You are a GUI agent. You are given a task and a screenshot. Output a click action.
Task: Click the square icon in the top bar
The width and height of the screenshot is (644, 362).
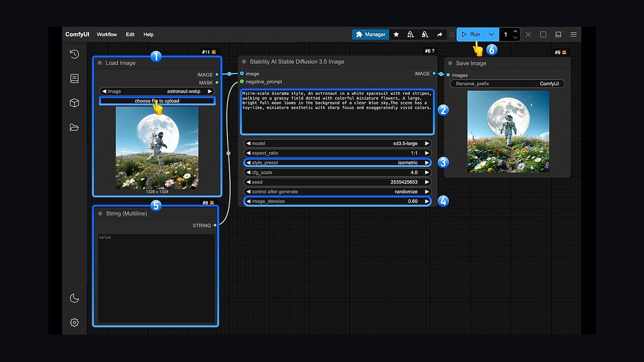(543, 34)
